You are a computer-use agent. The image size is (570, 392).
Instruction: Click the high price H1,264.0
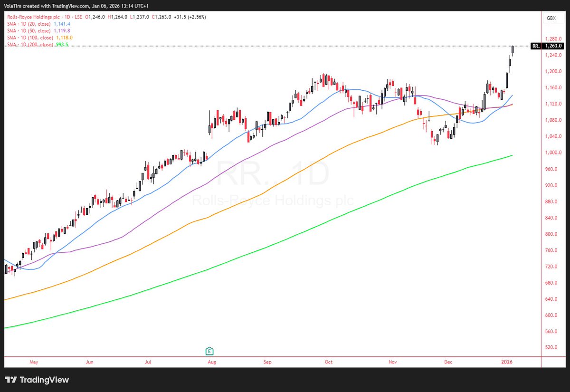[x=118, y=17]
